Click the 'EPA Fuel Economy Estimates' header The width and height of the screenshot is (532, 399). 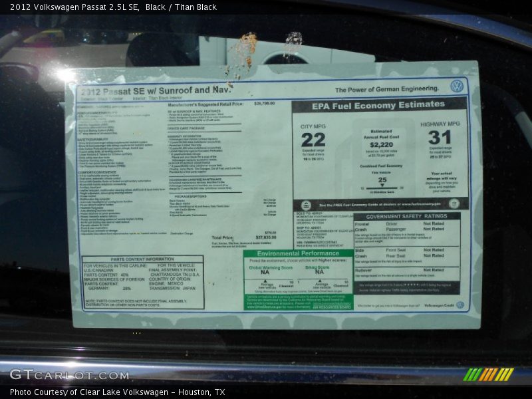378,105
